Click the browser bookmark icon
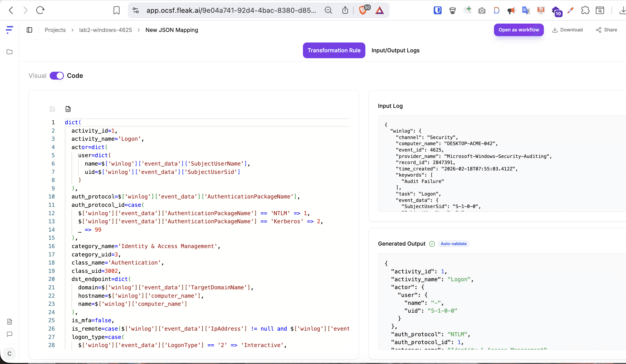The image size is (626, 364). pos(116,10)
